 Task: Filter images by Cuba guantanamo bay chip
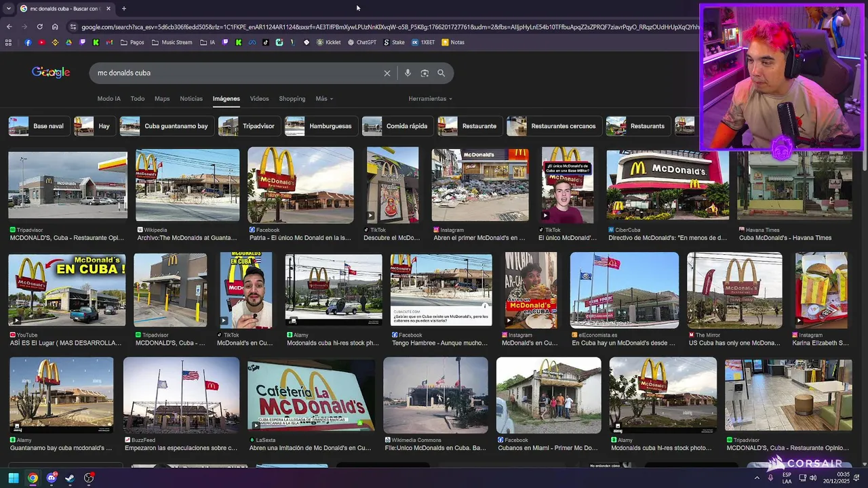167,126
